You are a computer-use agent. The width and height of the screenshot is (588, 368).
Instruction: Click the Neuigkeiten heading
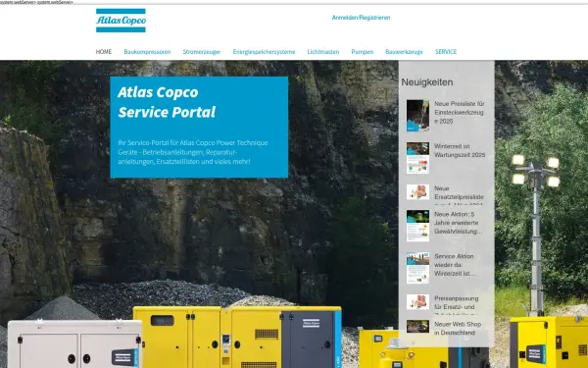pos(427,82)
